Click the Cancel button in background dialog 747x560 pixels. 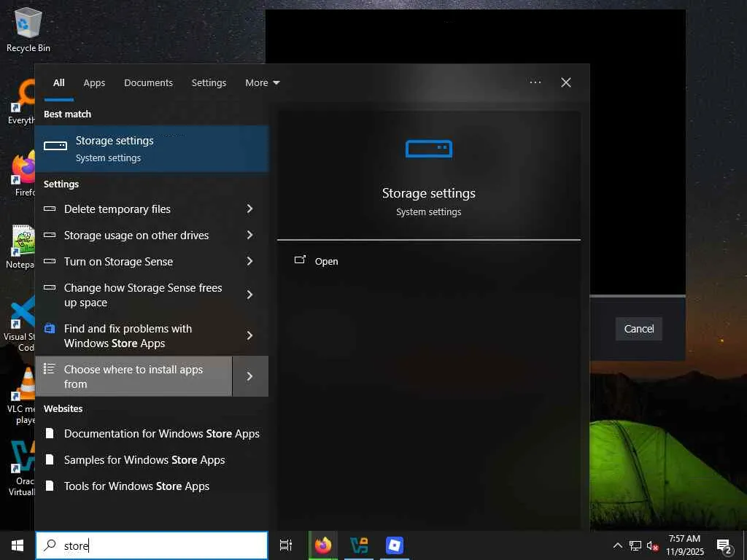point(638,329)
